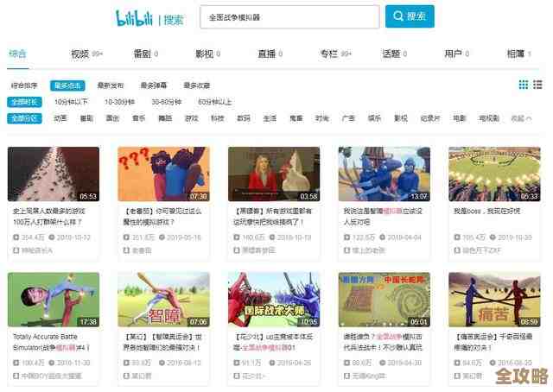Screen dimensions: 553x392
Task: Click play count icon beside 105.4万
Action: coord(457,237)
